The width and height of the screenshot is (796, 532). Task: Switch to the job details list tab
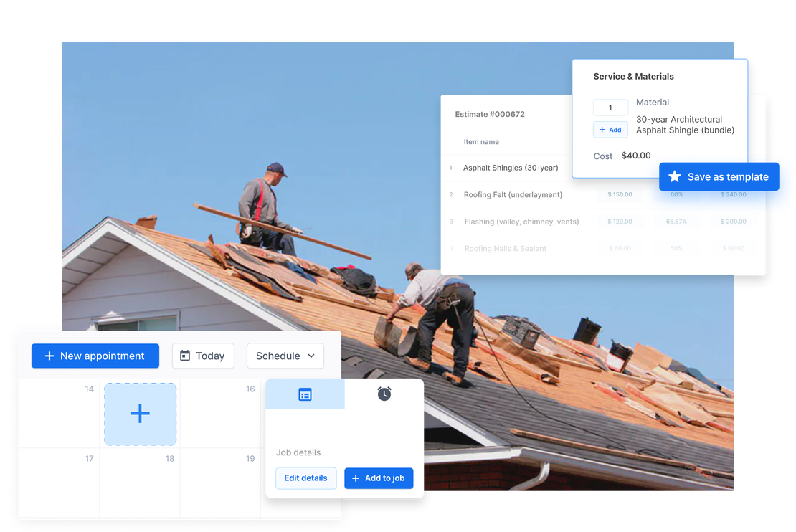pyautogui.click(x=305, y=394)
